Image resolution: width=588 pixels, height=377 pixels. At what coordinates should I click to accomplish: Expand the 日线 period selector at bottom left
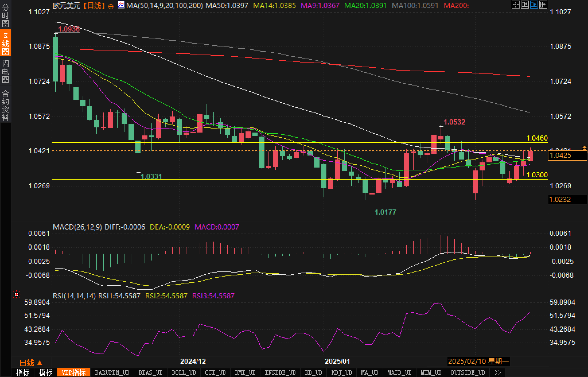coord(31,363)
